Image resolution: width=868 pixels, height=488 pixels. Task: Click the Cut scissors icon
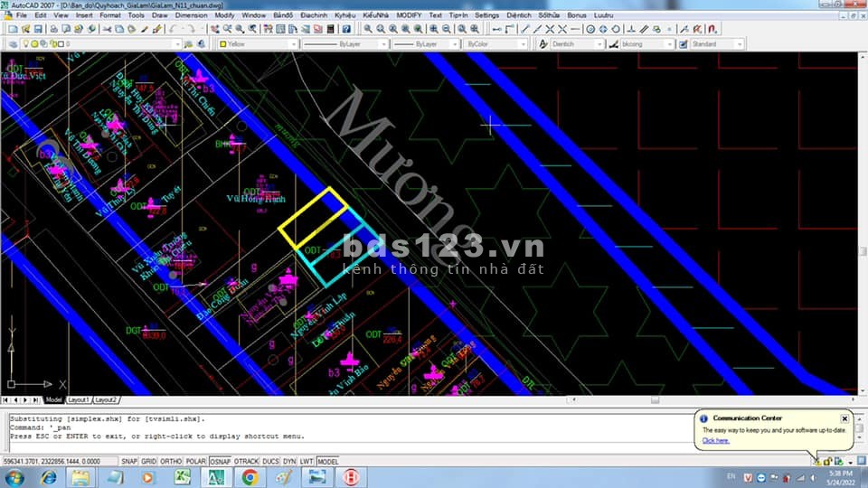(x=107, y=29)
